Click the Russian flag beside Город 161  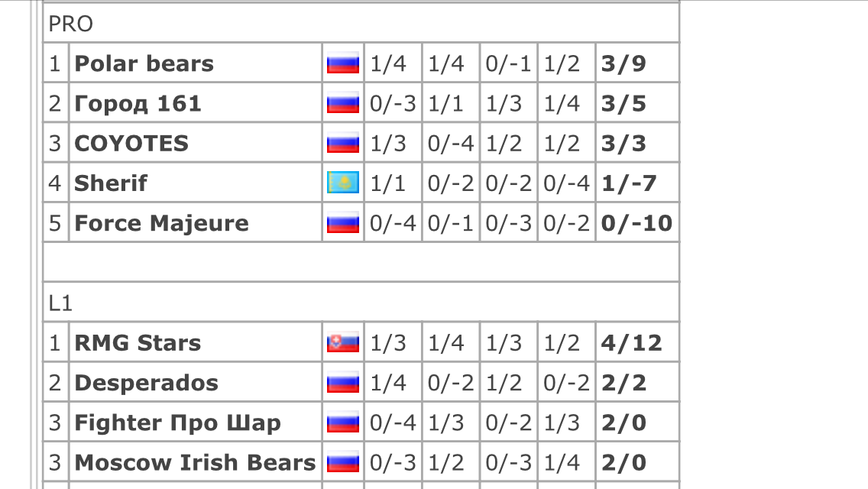click(x=342, y=103)
